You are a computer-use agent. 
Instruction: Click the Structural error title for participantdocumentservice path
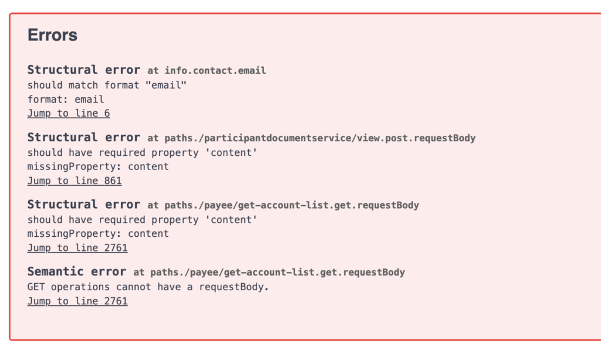[83, 137]
